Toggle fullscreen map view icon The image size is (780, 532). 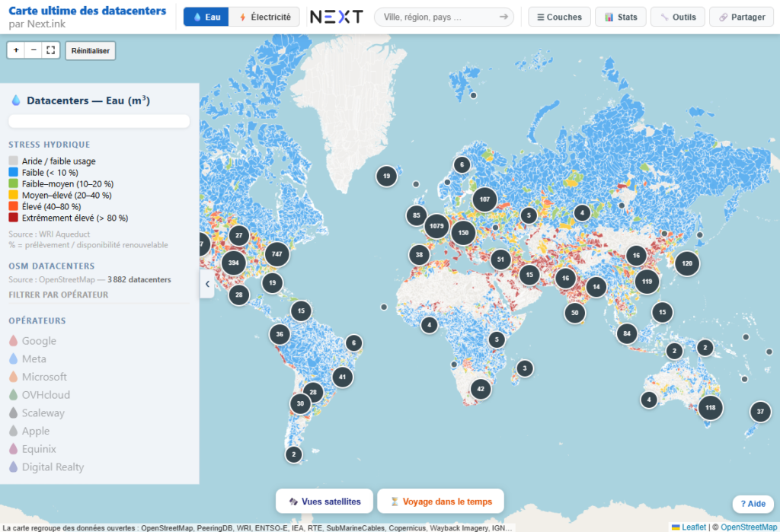pos(51,50)
